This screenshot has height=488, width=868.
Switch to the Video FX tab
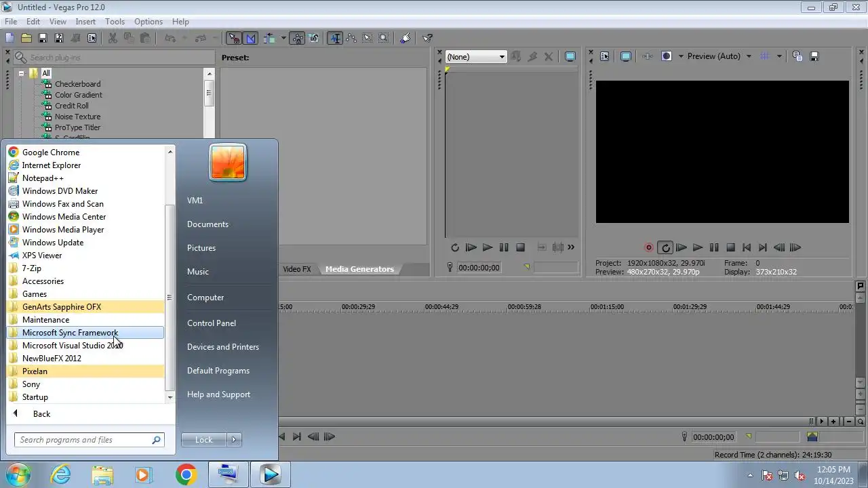click(296, 269)
